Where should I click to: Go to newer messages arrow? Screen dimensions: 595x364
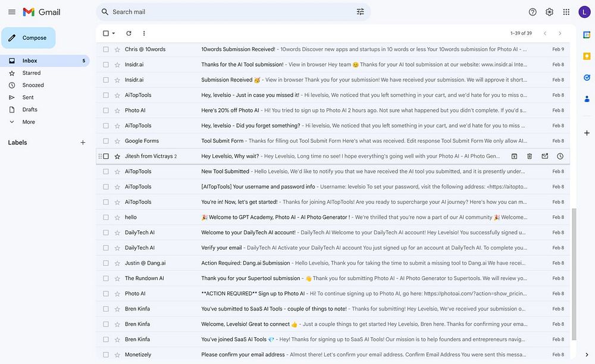click(x=545, y=33)
